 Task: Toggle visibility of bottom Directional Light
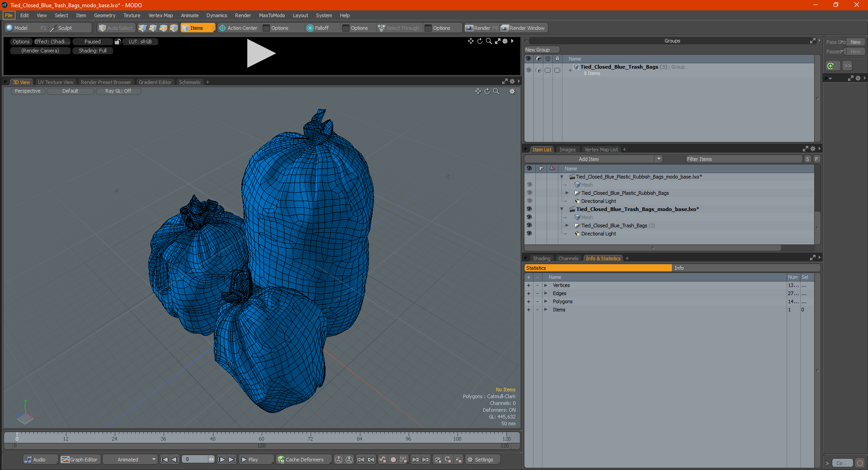529,234
